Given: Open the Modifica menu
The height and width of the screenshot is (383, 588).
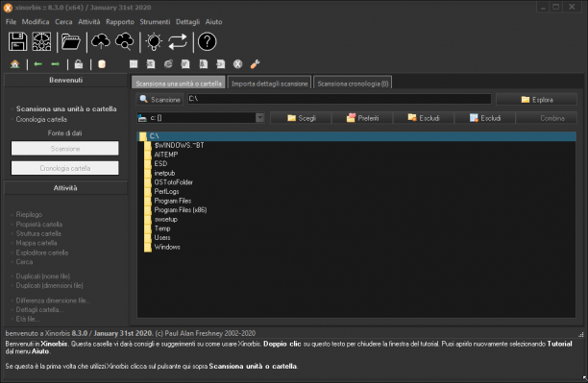Looking at the screenshot, I should (x=36, y=22).
